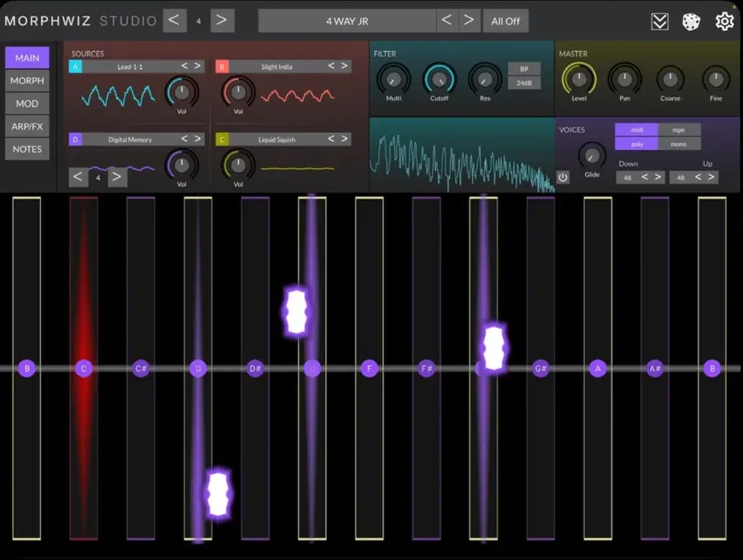Click the master Coarse knob
The image size is (743, 560).
pos(670,78)
